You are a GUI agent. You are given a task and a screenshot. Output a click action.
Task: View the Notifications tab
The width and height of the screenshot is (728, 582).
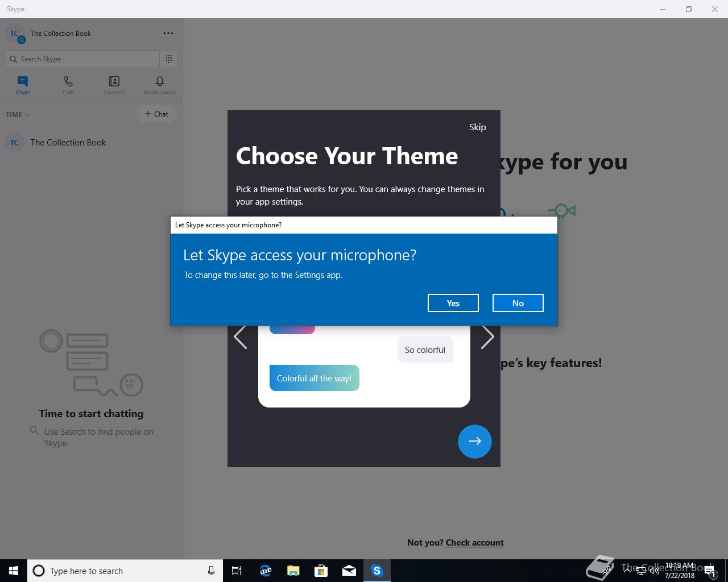click(160, 85)
